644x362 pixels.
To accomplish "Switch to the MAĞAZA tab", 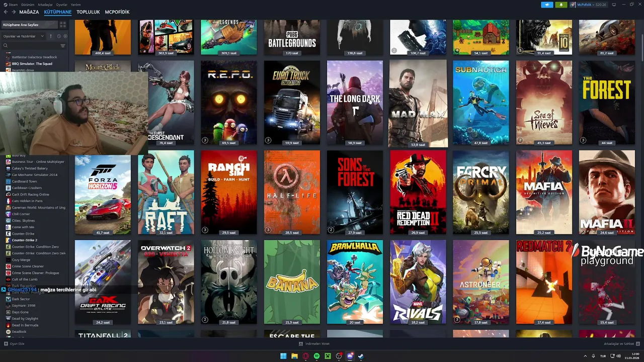I will click(x=29, y=12).
